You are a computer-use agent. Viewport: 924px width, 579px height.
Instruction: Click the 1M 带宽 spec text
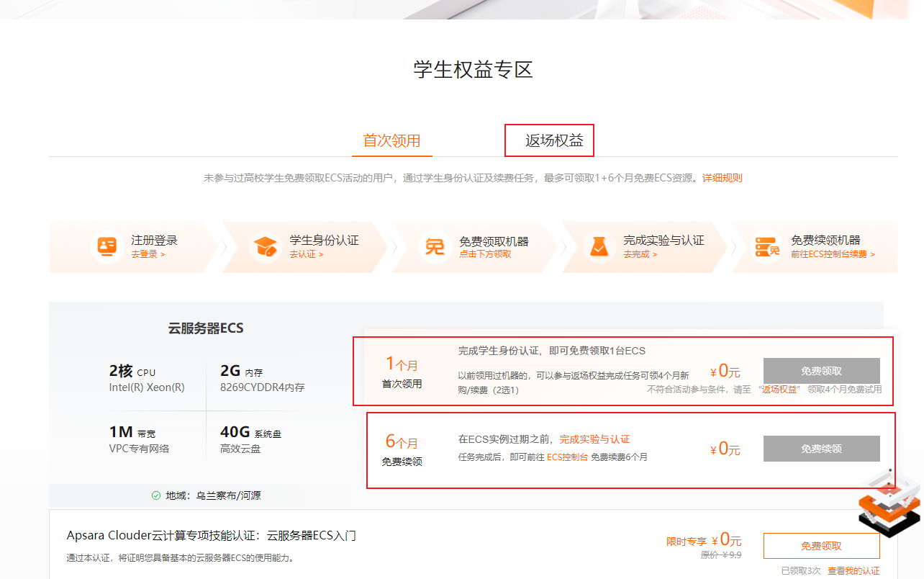point(132,432)
